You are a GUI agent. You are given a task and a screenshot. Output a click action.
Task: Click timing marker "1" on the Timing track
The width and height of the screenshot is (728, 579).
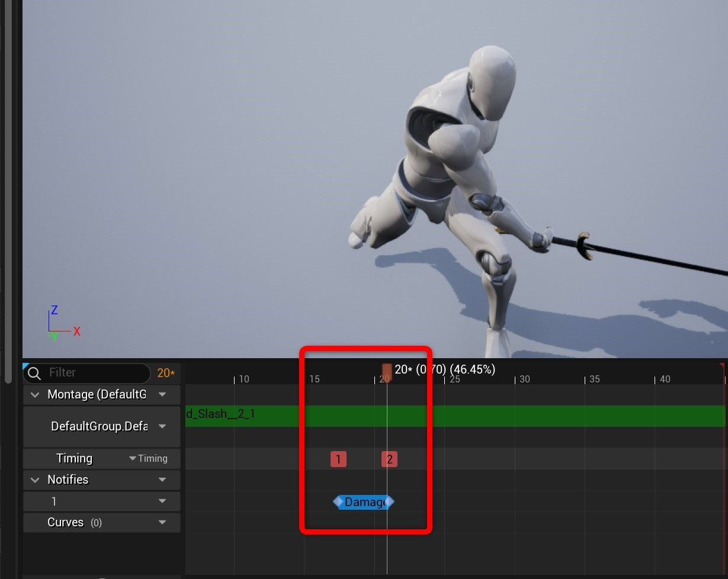(x=339, y=458)
